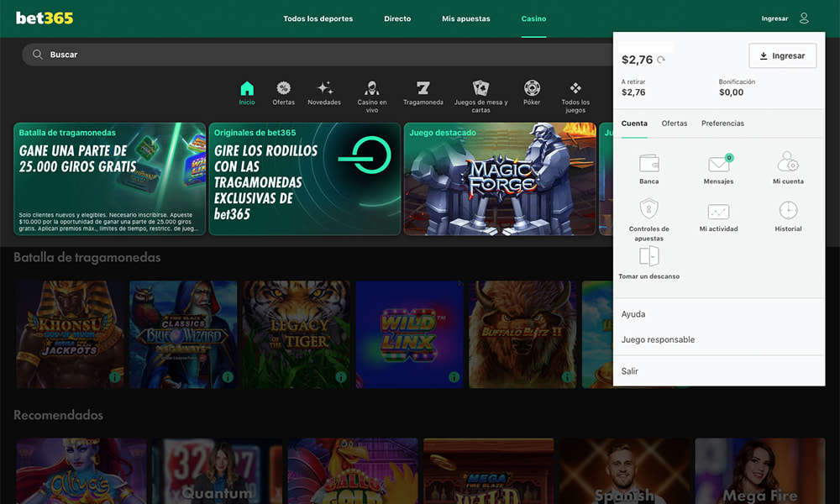Viewport: 840px width, 504px height.
Task: Open the Mi actividad chart icon
Action: pos(718,212)
